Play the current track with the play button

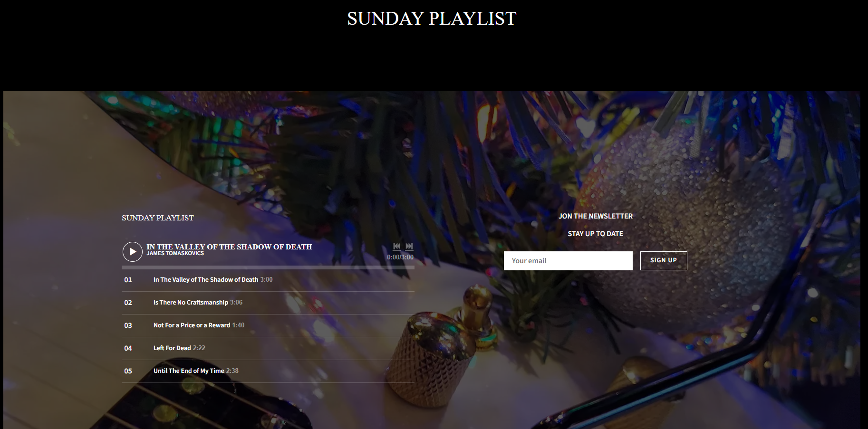(133, 252)
